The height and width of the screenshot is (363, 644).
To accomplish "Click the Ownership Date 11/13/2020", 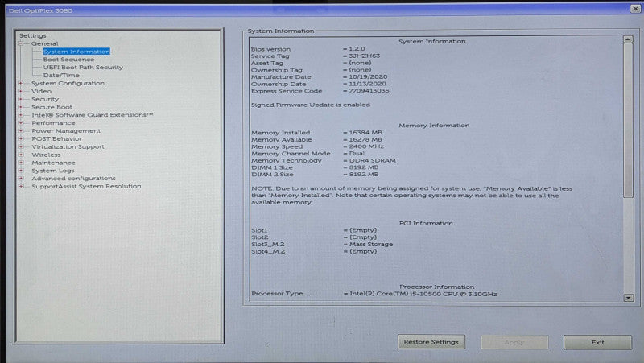I will tap(368, 84).
